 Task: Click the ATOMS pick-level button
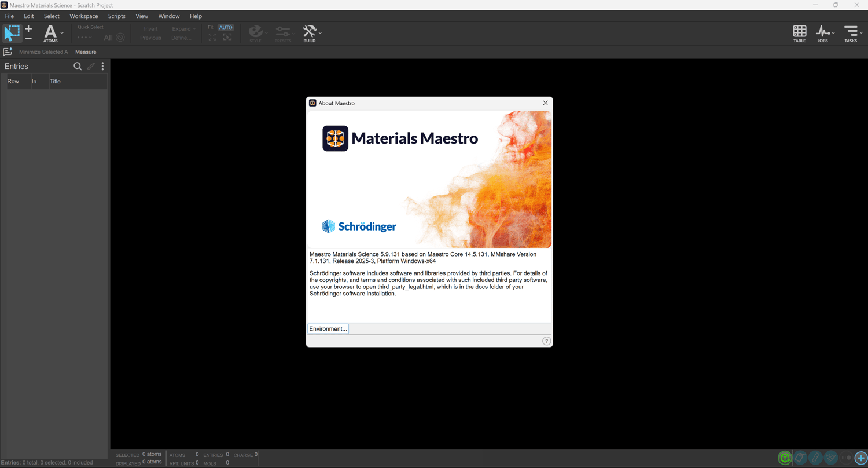50,34
